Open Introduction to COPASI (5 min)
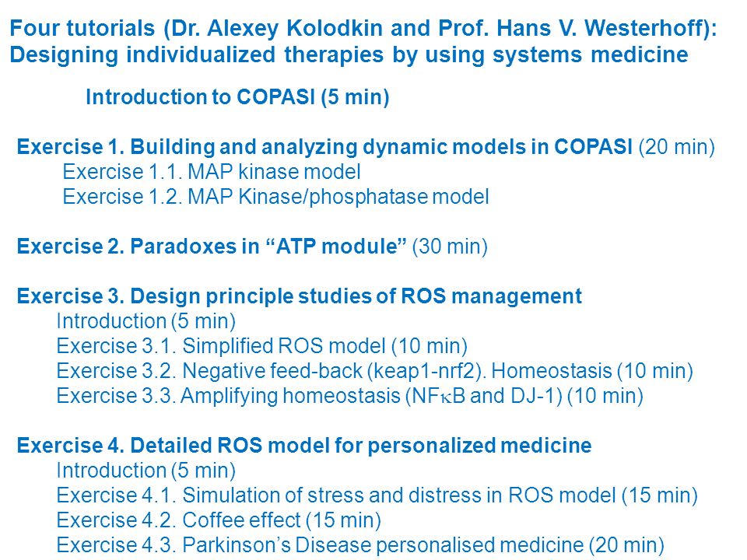The image size is (747, 560). point(237,97)
